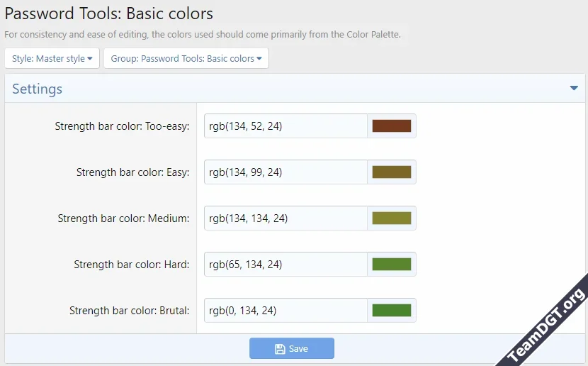
Task: Click the Brutal strength color swatch
Action: click(392, 311)
